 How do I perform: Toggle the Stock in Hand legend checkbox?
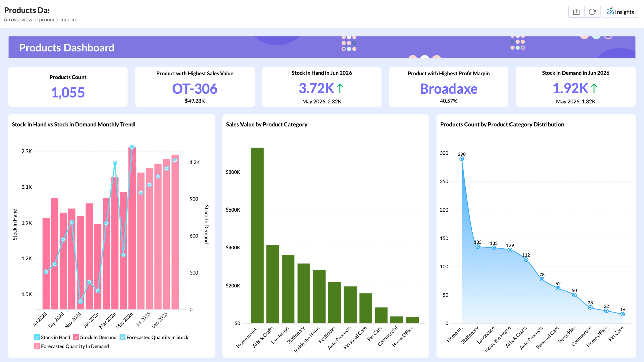(37, 337)
